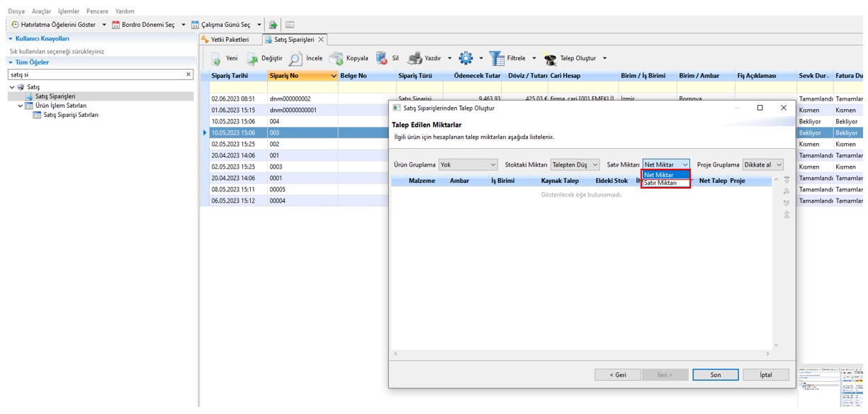Viewport: 868px width, 414px height.
Task: Switch to Yetki Paketleri tab
Action: (x=230, y=40)
